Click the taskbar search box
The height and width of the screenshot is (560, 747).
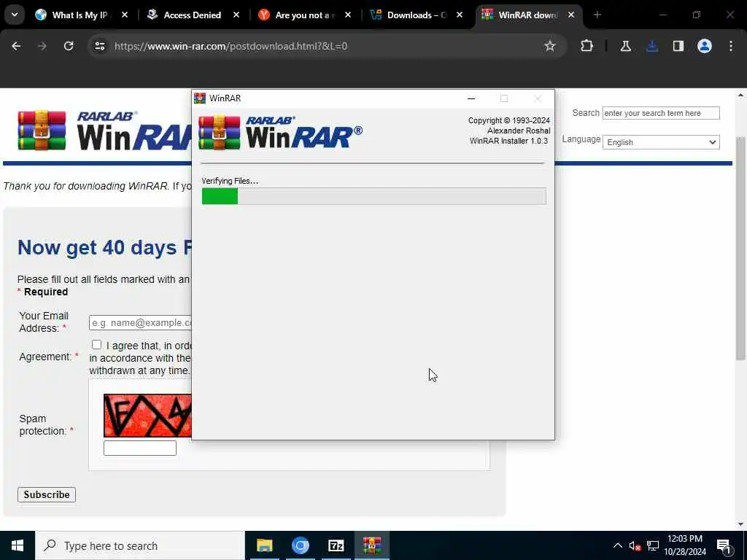(x=140, y=545)
